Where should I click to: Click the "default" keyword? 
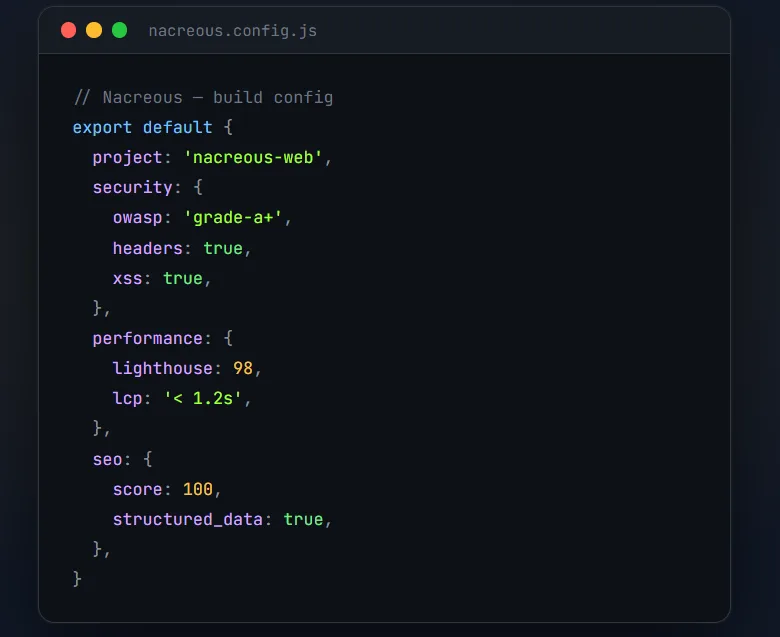click(x=178, y=128)
